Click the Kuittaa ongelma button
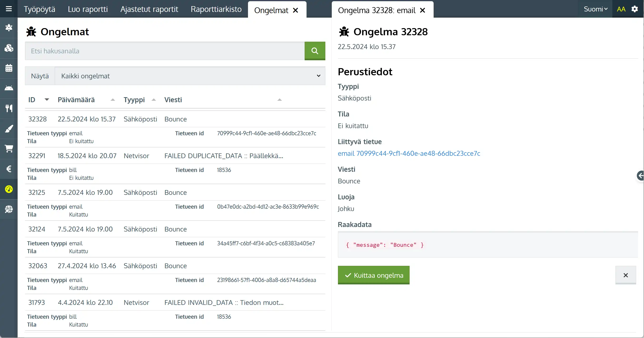The width and height of the screenshot is (644, 338). 373,275
